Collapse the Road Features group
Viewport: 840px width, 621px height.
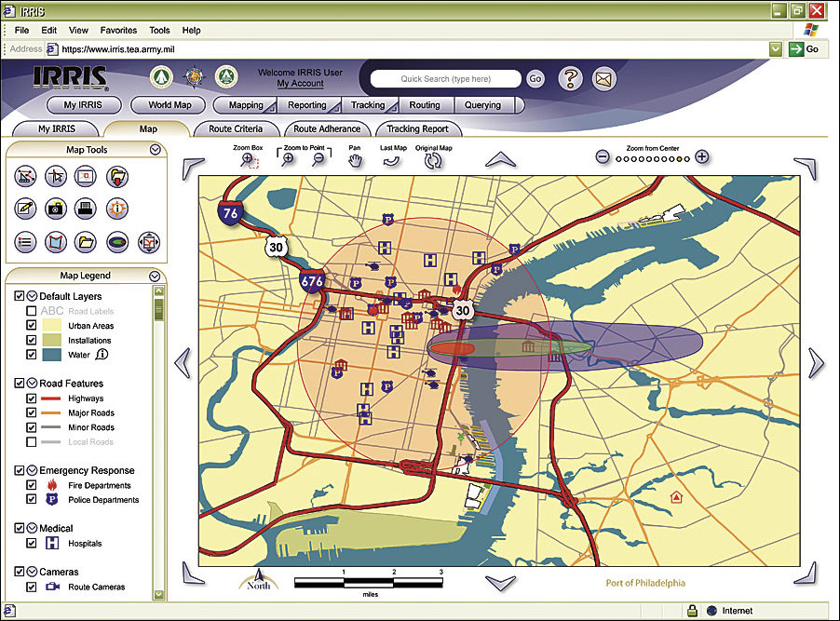(33, 383)
